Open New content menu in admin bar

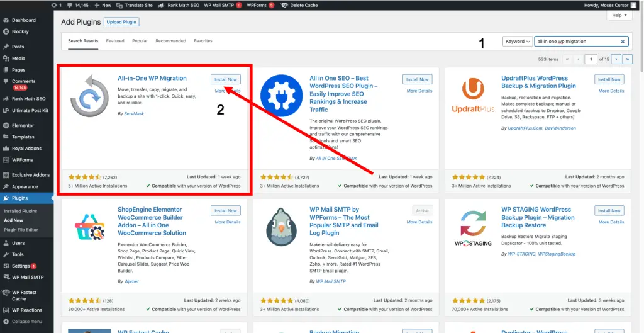click(103, 5)
